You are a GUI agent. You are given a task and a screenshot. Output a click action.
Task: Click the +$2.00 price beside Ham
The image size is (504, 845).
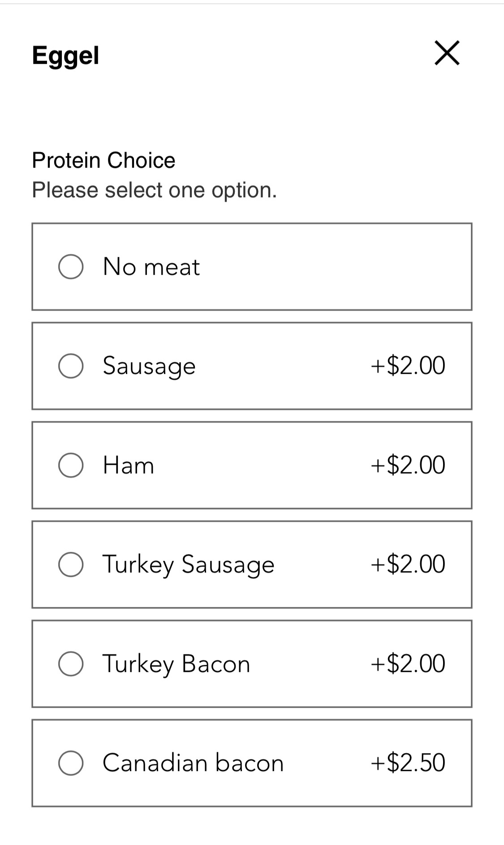point(408,465)
